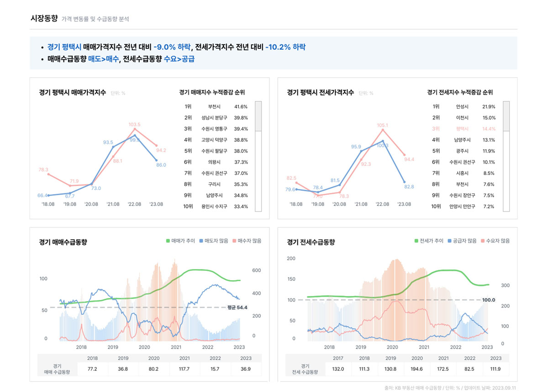
Task: Click the 출처 KB 부동산 source footnote
Action: pos(450,388)
